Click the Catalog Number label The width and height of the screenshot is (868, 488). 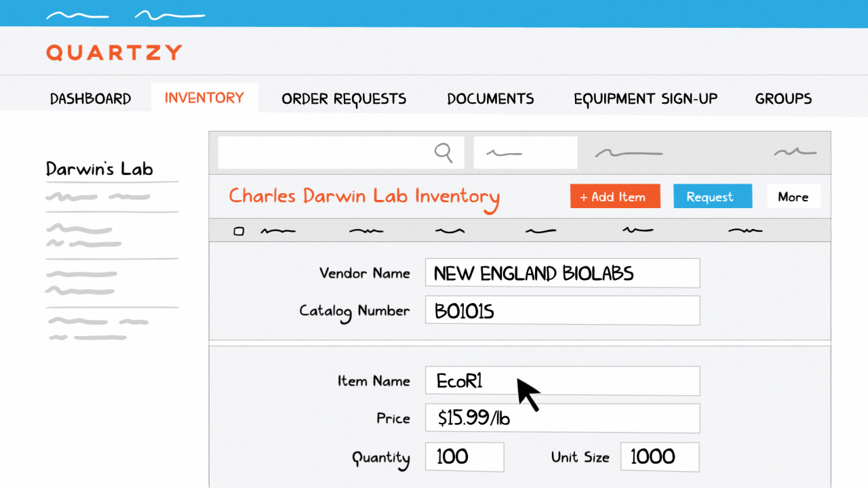point(355,311)
